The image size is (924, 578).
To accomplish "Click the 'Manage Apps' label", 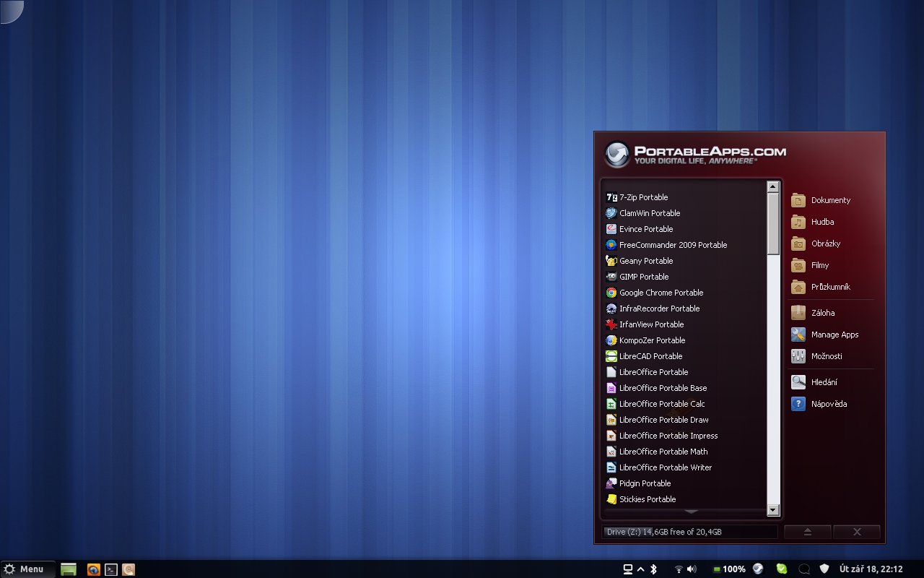I will tap(834, 335).
